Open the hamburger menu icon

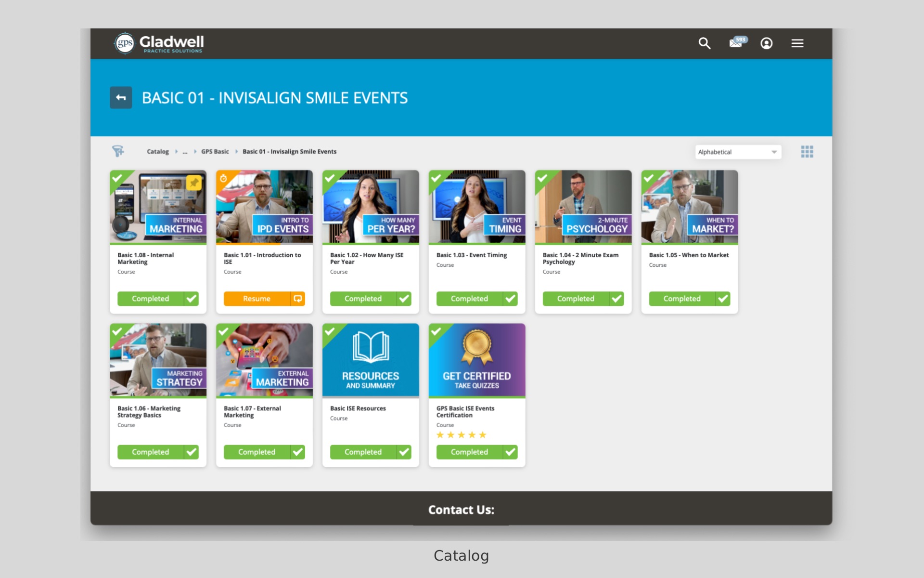[x=797, y=43]
